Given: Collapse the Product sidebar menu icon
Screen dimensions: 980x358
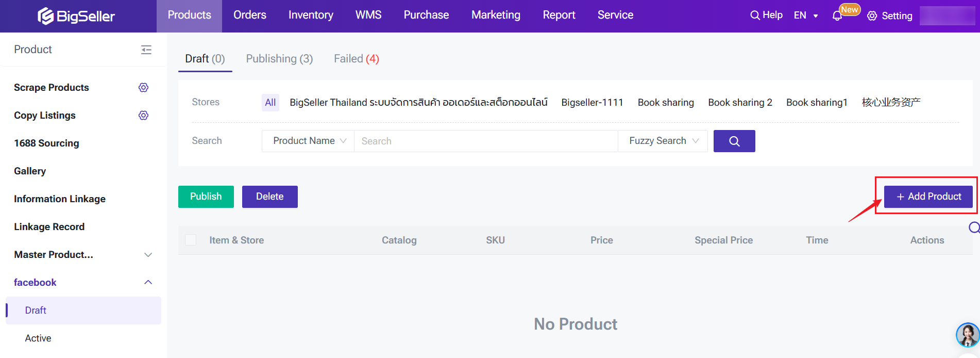Looking at the screenshot, I should 146,50.
